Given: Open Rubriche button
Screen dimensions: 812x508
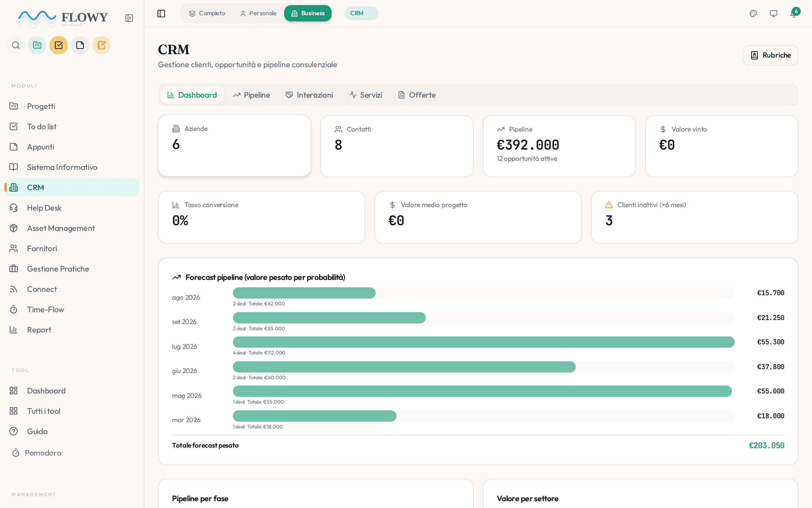Looking at the screenshot, I should (x=770, y=55).
